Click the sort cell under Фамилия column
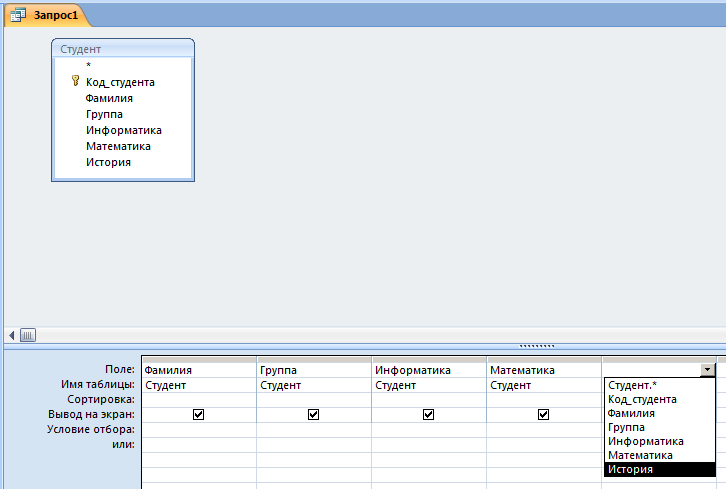The height and width of the screenshot is (489, 726). (199, 400)
